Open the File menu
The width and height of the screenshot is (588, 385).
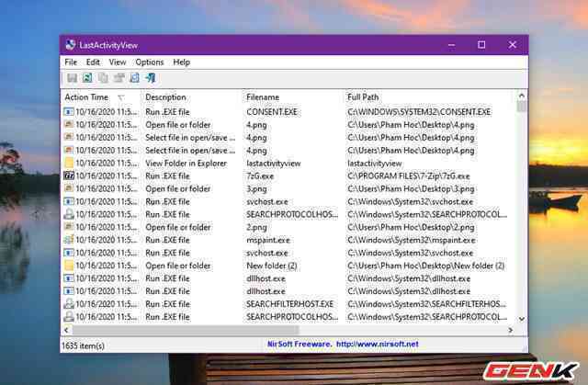71,62
